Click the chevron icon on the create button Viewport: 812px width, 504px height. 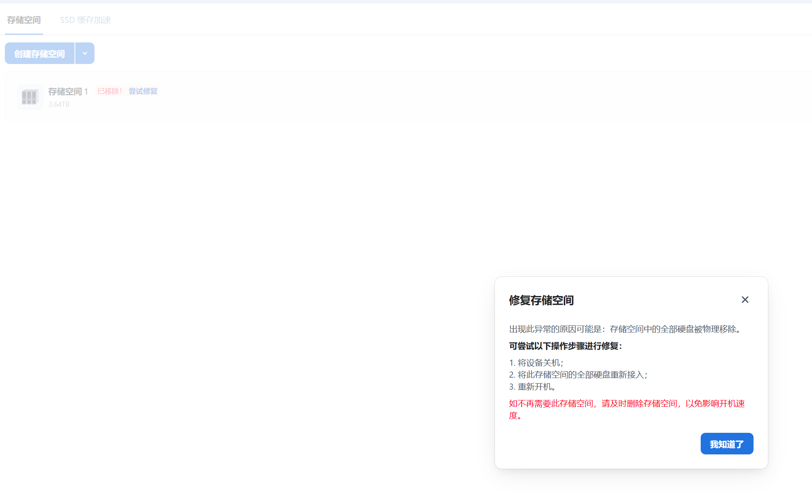point(84,53)
